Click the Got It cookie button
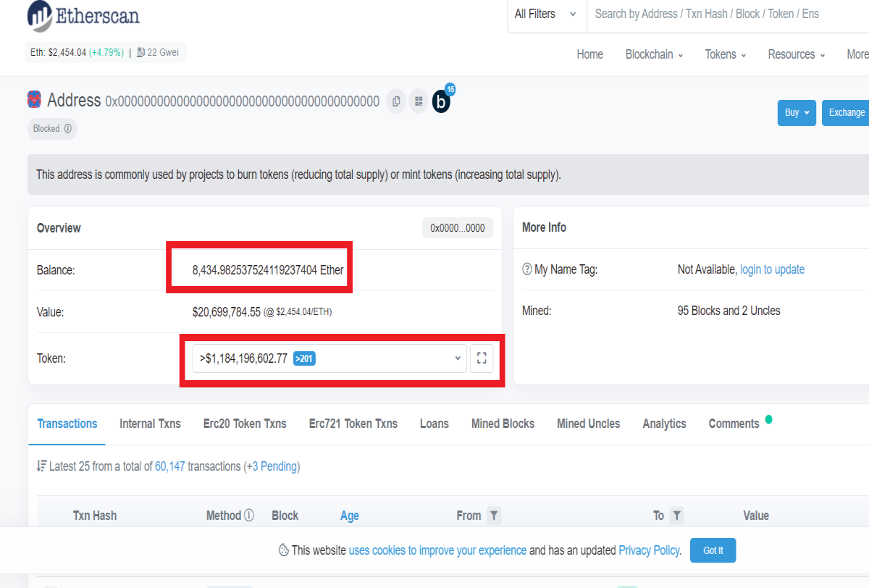This screenshot has height=588, width=869. pos(713,550)
